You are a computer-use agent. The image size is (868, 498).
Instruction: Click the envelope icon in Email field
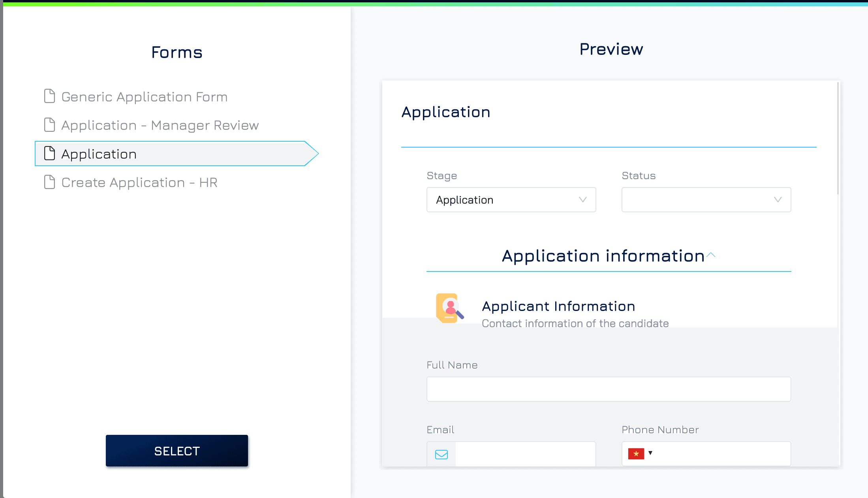pyautogui.click(x=441, y=454)
